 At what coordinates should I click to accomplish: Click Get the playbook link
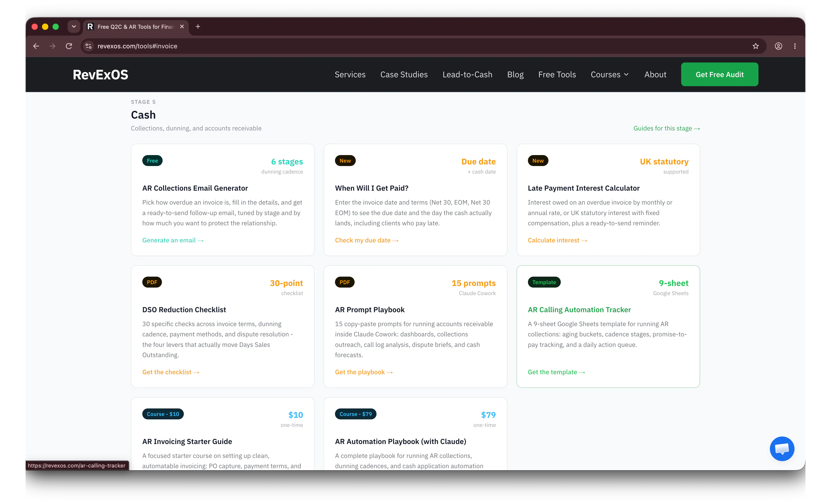pyautogui.click(x=364, y=372)
